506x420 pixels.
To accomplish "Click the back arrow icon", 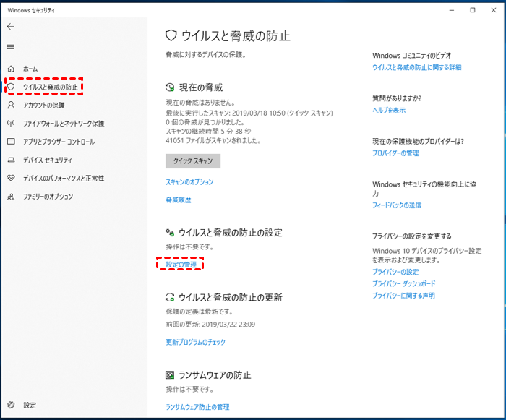I will 11,27.
